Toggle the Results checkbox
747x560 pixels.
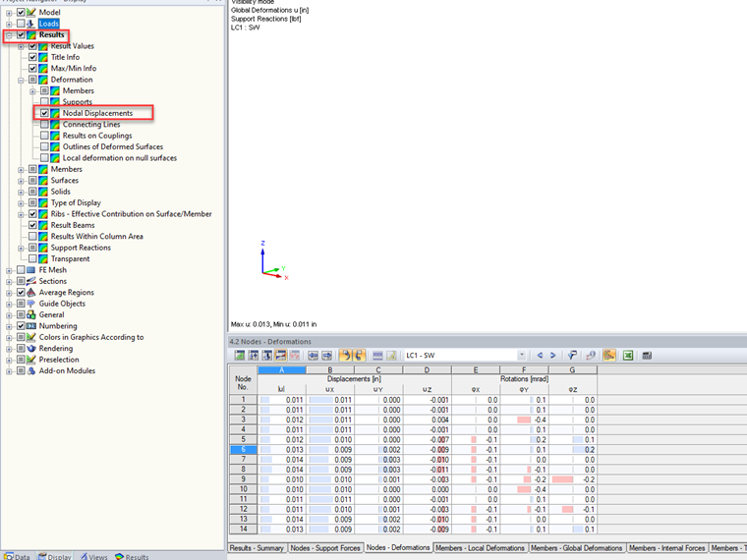21,34
